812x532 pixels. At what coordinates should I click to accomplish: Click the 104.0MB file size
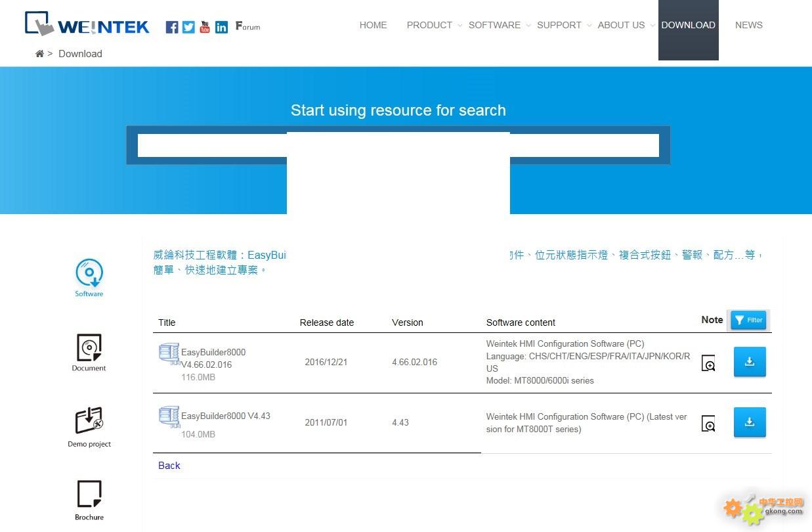click(198, 434)
